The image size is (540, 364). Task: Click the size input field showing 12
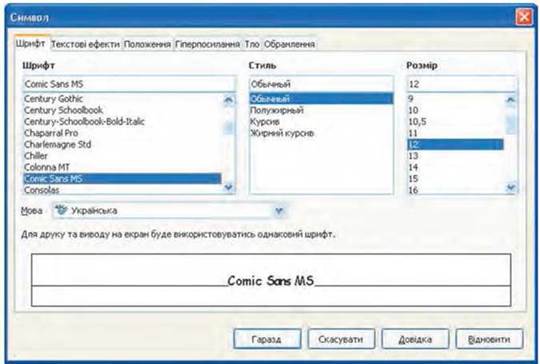462,84
